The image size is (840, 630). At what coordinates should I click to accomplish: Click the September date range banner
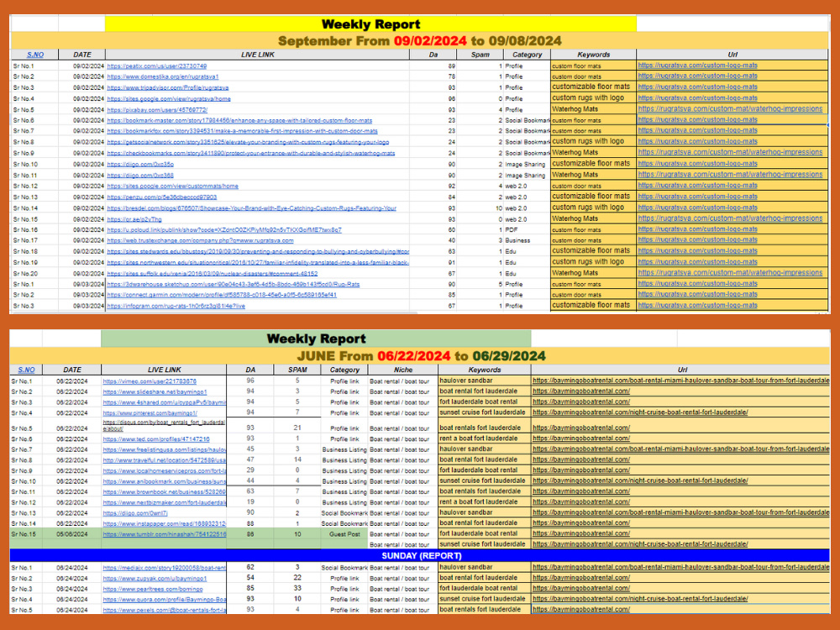(419, 40)
